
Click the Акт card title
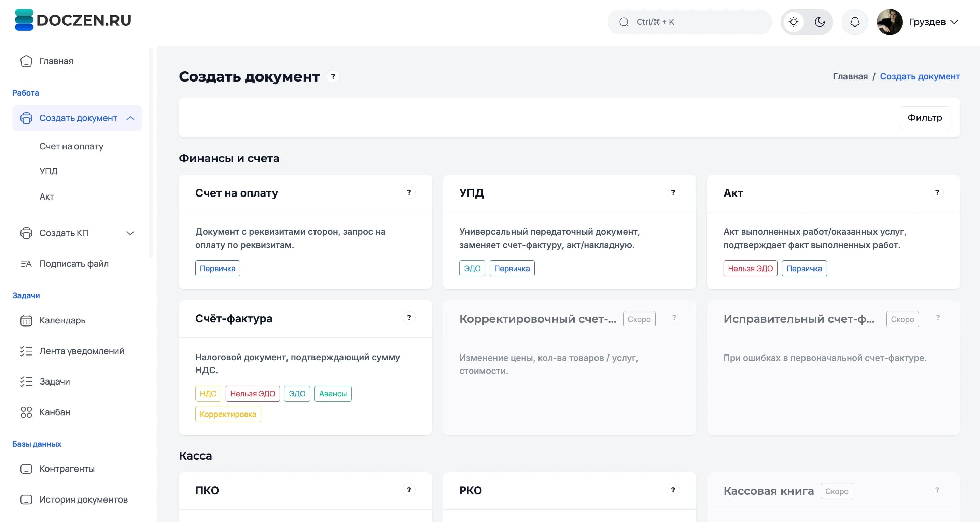pyautogui.click(x=733, y=193)
